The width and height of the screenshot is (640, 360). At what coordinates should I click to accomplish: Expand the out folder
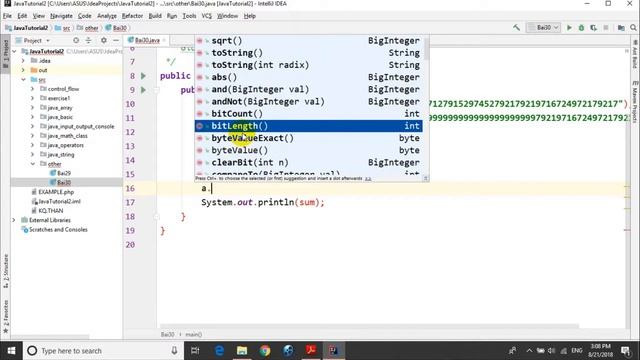23,70
